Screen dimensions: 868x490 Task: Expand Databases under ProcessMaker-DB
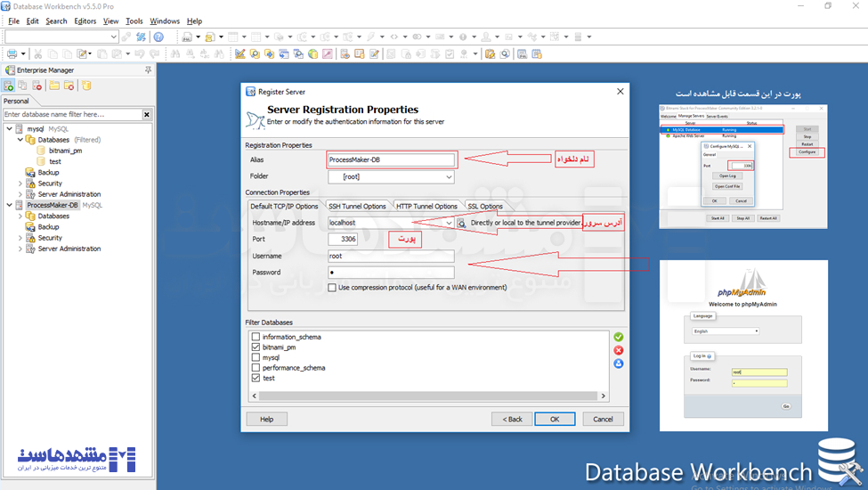[20, 216]
